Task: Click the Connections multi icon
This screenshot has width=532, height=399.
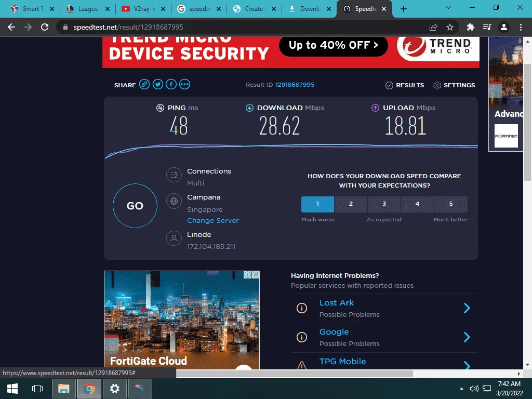Action: tap(174, 175)
